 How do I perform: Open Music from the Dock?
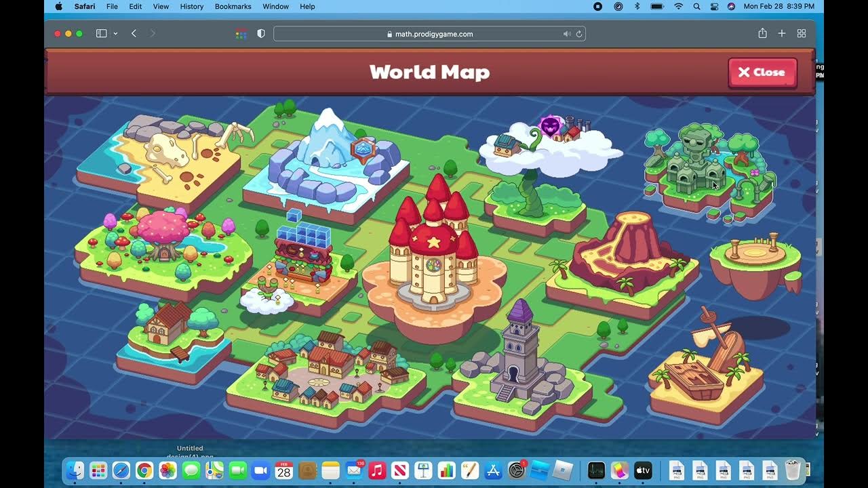(377, 470)
